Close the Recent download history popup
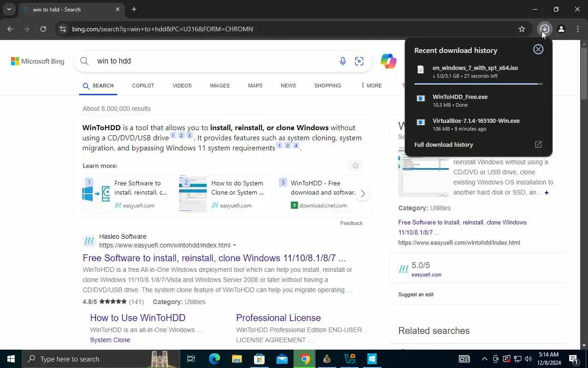This screenshot has width=588, height=368. click(x=538, y=49)
